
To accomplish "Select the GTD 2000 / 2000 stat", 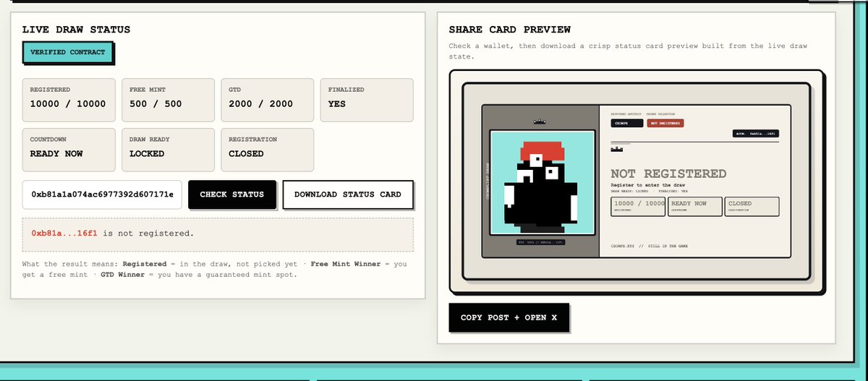I will (x=267, y=100).
